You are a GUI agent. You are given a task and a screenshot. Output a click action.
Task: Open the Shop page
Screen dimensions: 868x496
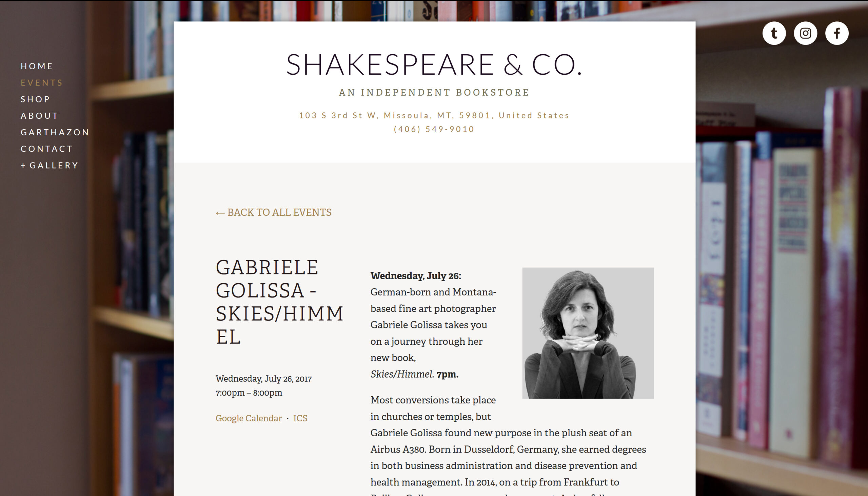pos(35,99)
